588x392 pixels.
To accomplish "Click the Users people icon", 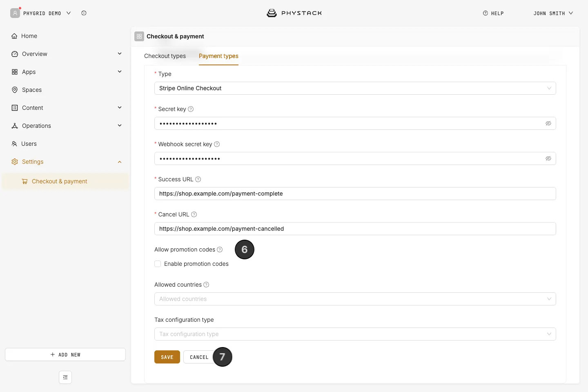I will tap(14, 144).
